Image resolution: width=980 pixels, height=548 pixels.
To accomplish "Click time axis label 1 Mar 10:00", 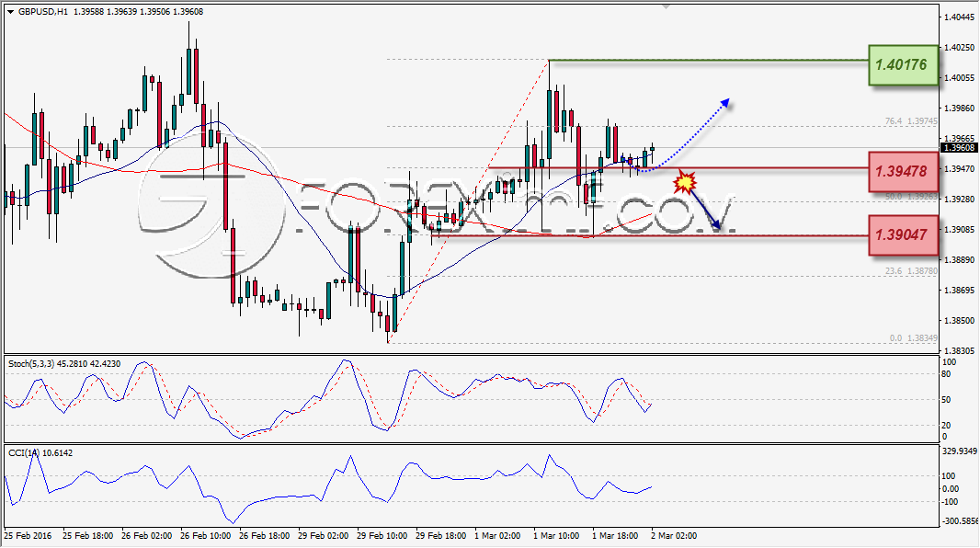I will [556, 536].
